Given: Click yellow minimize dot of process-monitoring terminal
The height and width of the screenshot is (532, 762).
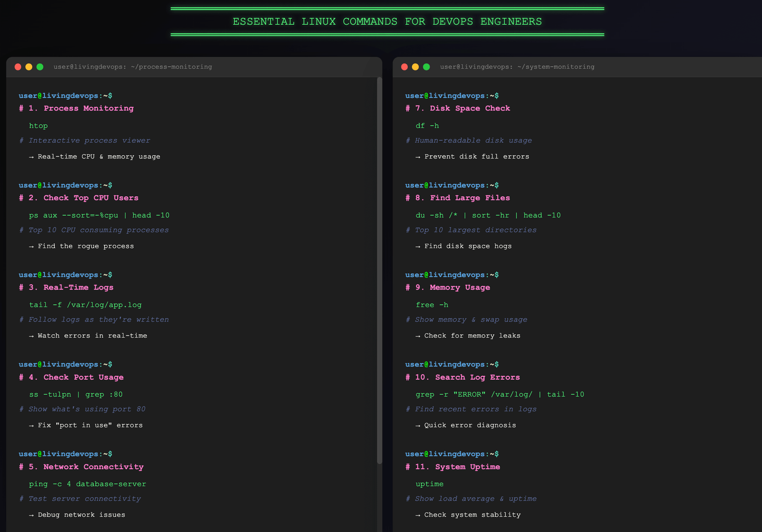Looking at the screenshot, I should coord(29,67).
